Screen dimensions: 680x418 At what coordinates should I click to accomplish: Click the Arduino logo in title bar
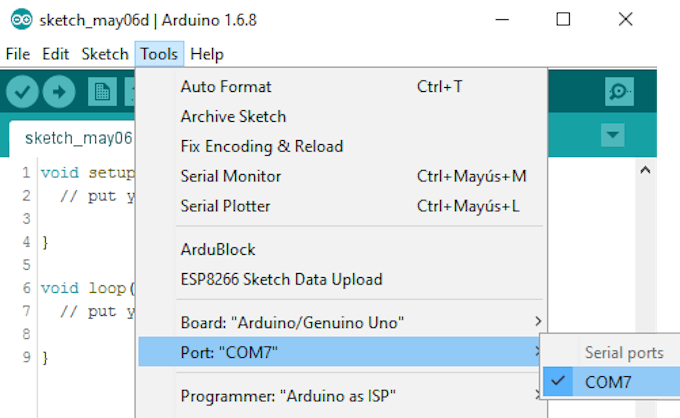coord(22,20)
